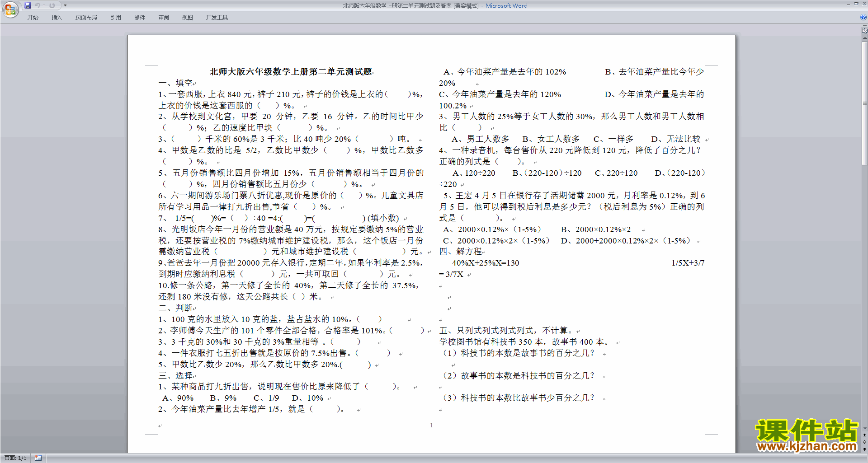
Task: Click the line 学校图书馆有科技书 350 本
Action: [524, 342]
